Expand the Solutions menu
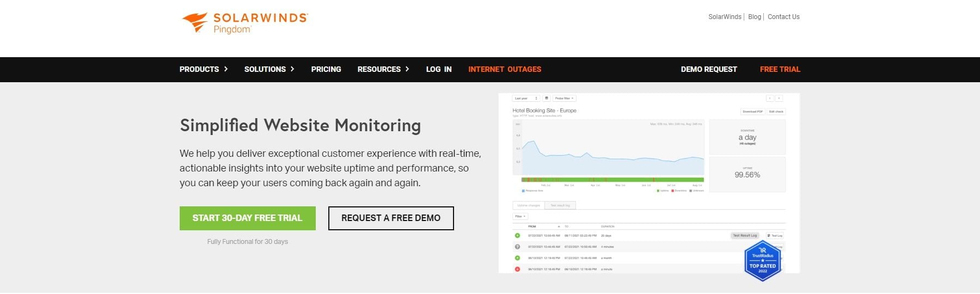This screenshot has width=980, height=294. (x=269, y=69)
